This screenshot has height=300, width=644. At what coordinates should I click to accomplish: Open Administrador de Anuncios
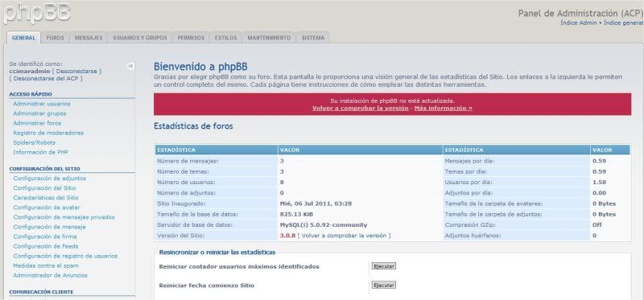click(x=50, y=275)
